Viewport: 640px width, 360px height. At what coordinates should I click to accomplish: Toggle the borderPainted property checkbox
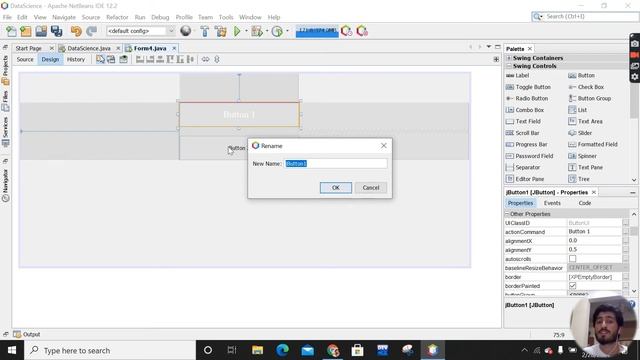point(573,286)
